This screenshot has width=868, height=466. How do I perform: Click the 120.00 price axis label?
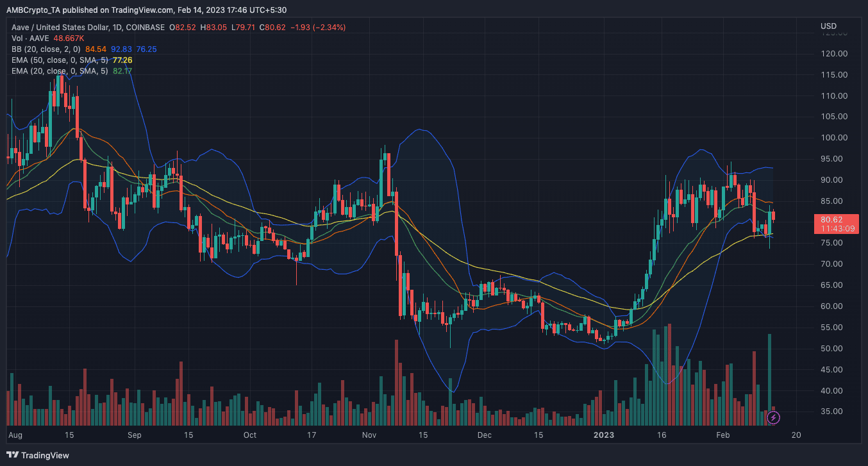coord(834,54)
